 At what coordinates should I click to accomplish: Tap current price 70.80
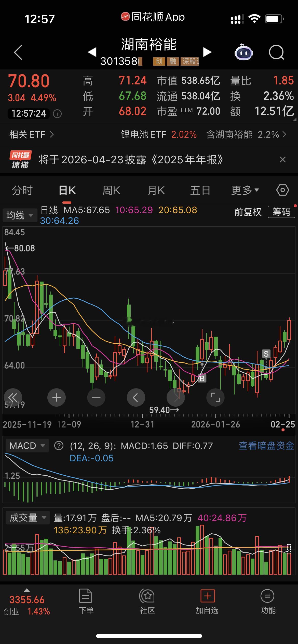click(29, 81)
